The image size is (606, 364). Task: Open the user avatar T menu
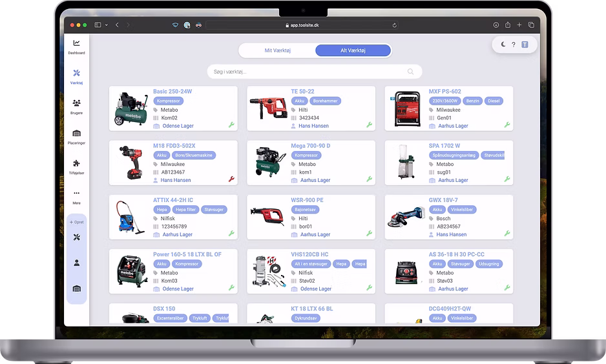(x=525, y=45)
